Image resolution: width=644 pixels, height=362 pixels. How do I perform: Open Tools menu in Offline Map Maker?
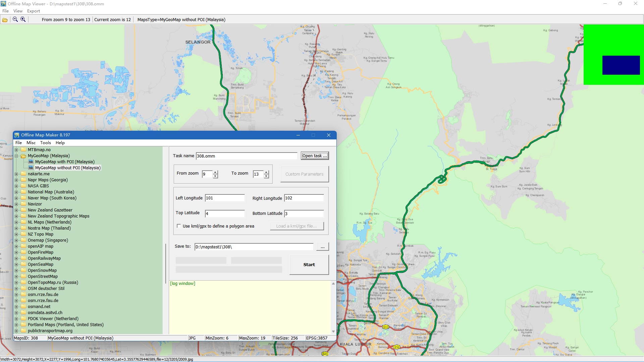(x=46, y=143)
